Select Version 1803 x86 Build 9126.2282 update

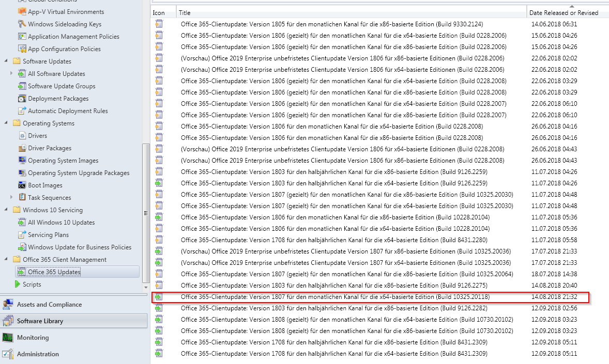point(334,308)
